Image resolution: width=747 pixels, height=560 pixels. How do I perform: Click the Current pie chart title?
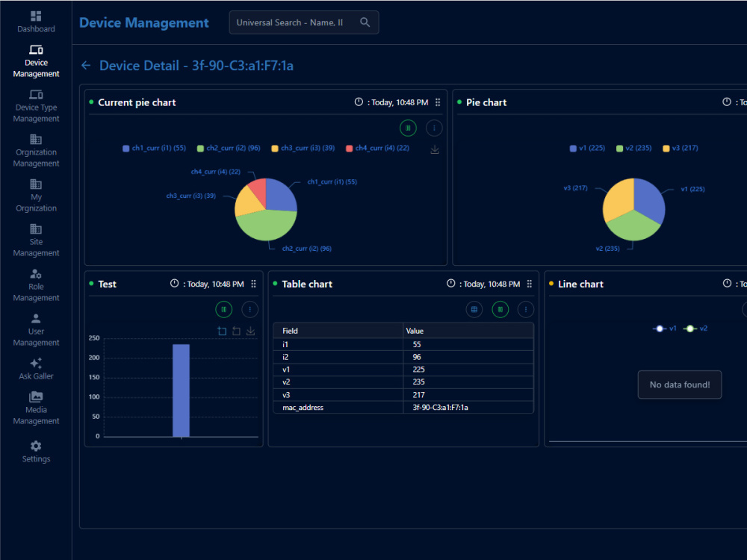[x=137, y=102]
